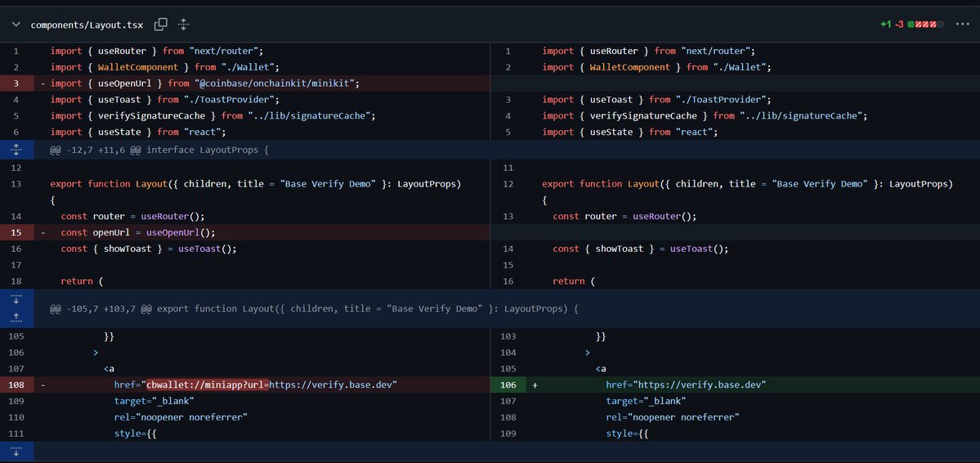The height and width of the screenshot is (463, 980).
Task: Click target="_blank" on left line 109
Action: [x=154, y=401]
